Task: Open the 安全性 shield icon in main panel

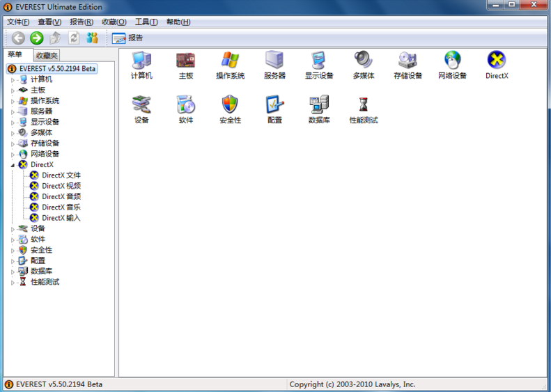Action: coord(230,109)
